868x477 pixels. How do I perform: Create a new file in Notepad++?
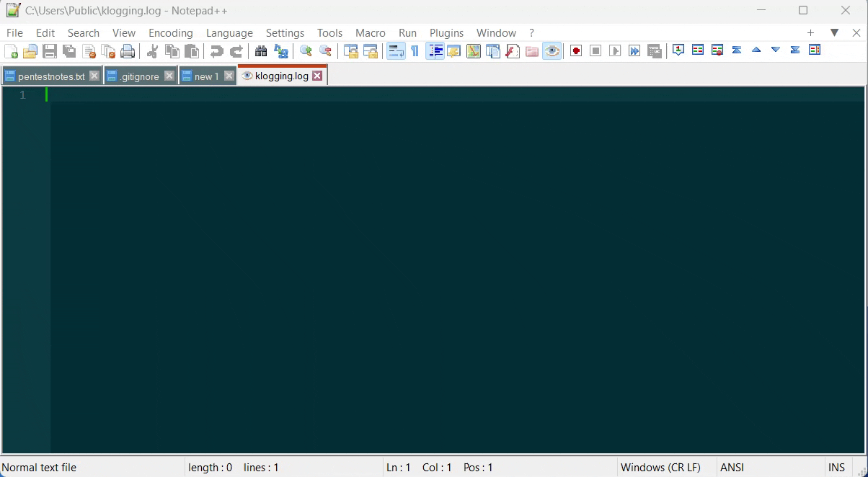pos(11,50)
